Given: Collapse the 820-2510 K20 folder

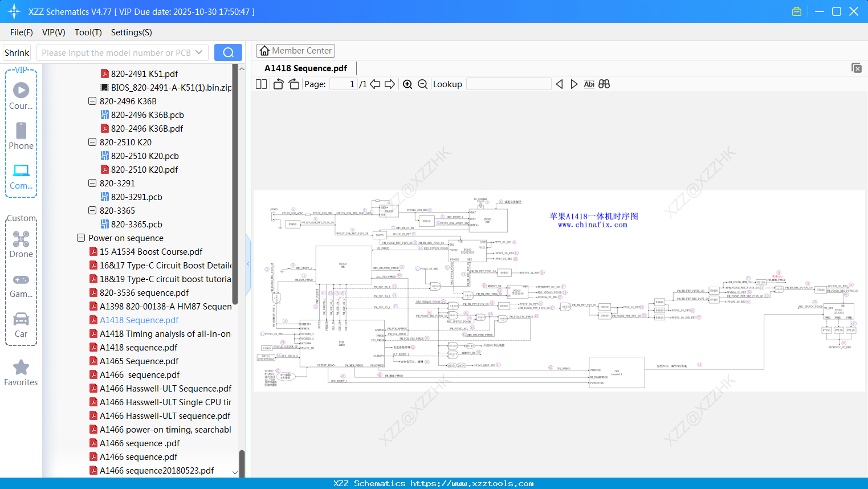Looking at the screenshot, I should (92, 142).
